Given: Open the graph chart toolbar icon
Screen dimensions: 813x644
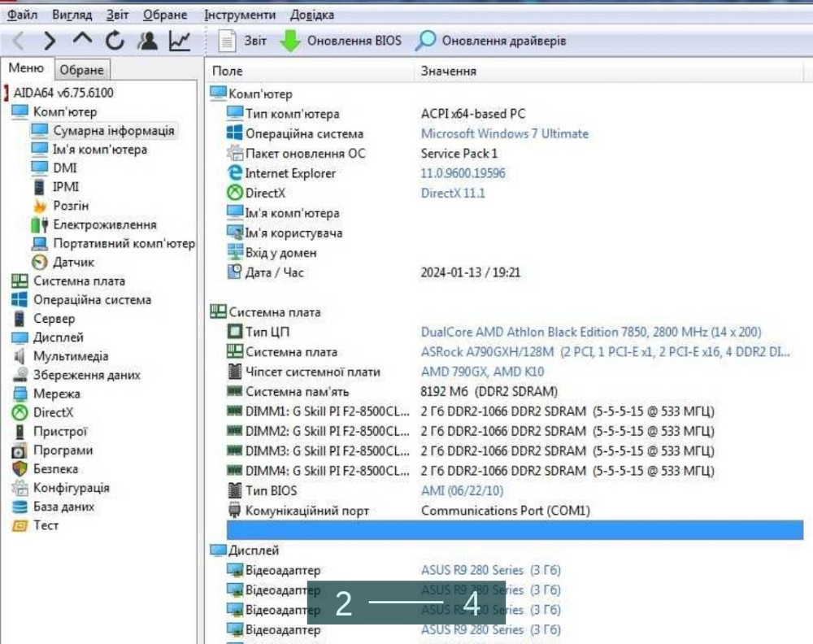Looking at the screenshot, I should pos(180,41).
